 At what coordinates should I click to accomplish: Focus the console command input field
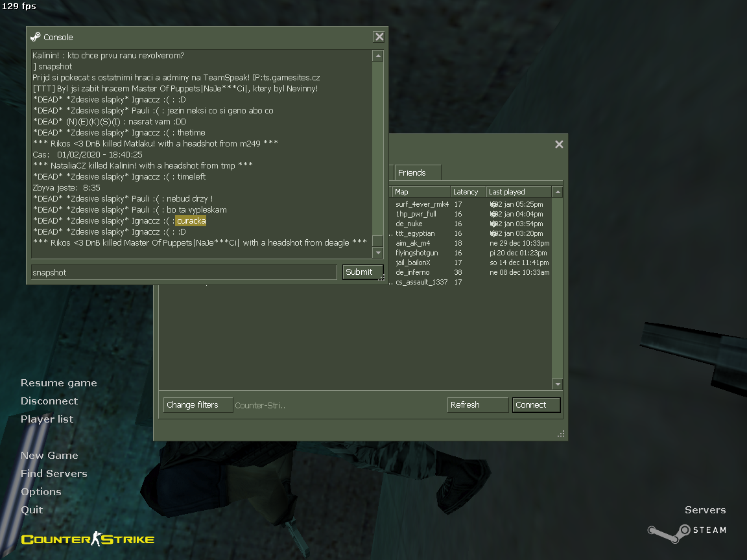[184, 272]
